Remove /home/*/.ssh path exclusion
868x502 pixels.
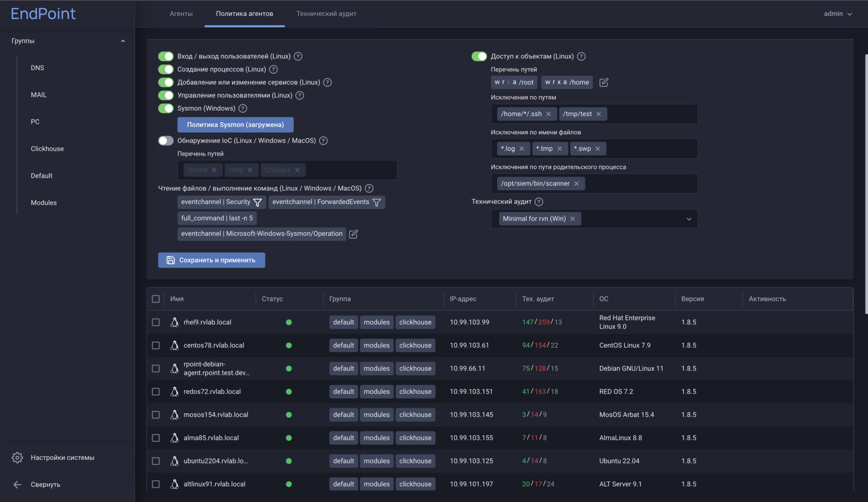(548, 114)
